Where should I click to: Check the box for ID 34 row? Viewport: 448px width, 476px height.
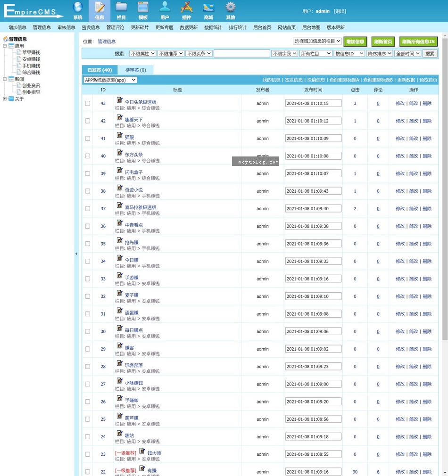coord(87,261)
